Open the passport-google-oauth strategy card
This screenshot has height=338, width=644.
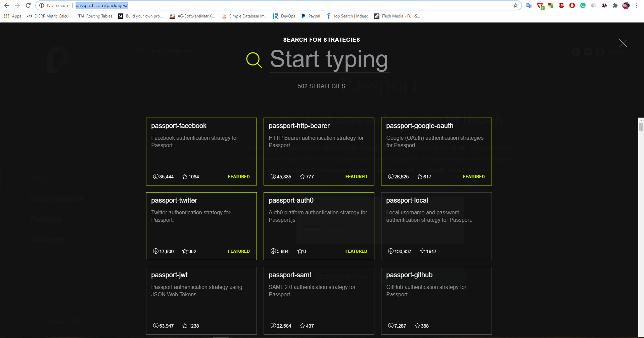[436, 152]
